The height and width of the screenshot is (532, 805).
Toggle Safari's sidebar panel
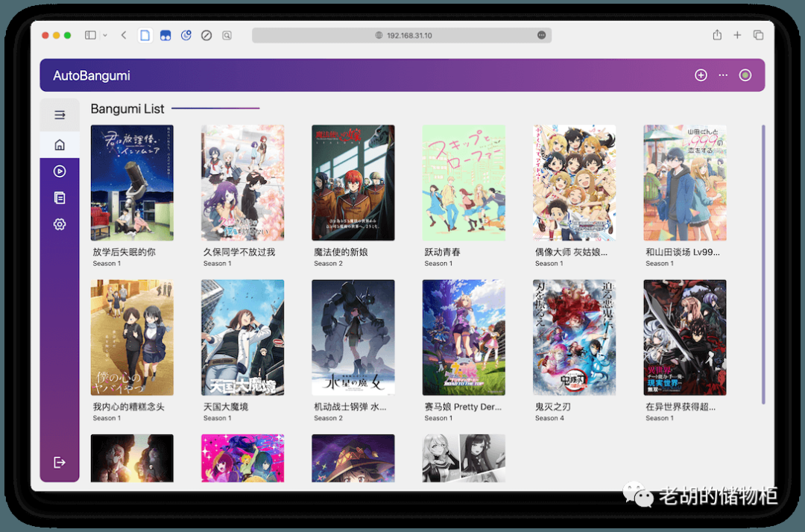[x=90, y=35]
